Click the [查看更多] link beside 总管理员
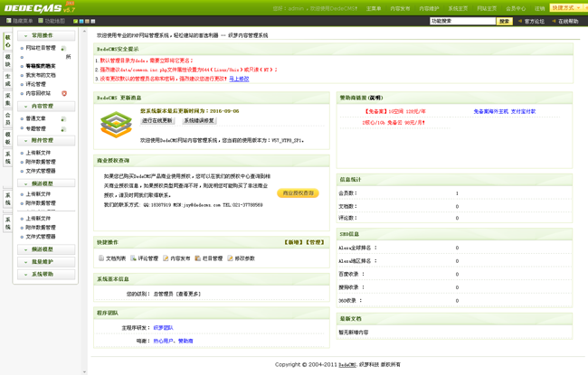 [x=188, y=294]
